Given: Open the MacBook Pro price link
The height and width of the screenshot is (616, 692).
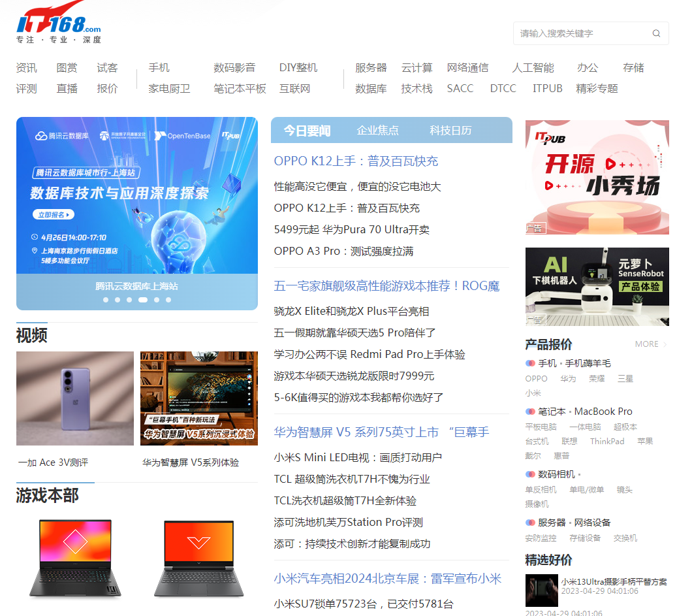Looking at the screenshot, I should [x=603, y=412].
